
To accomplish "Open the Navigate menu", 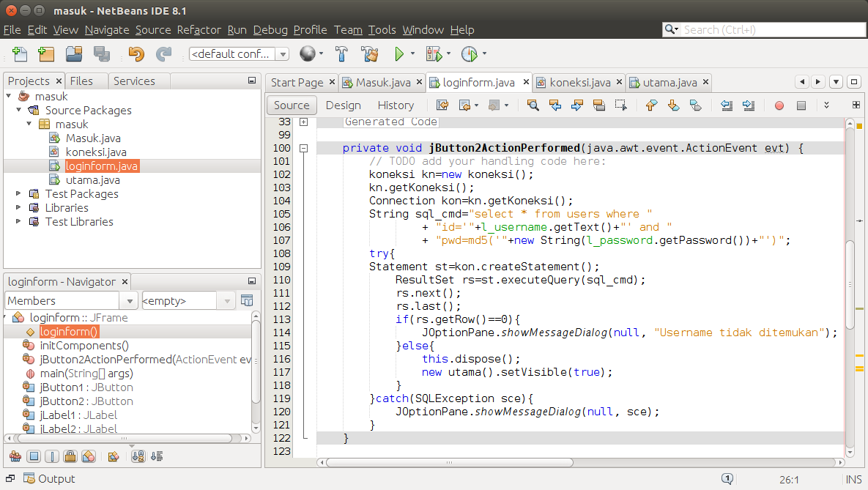I will point(107,30).
